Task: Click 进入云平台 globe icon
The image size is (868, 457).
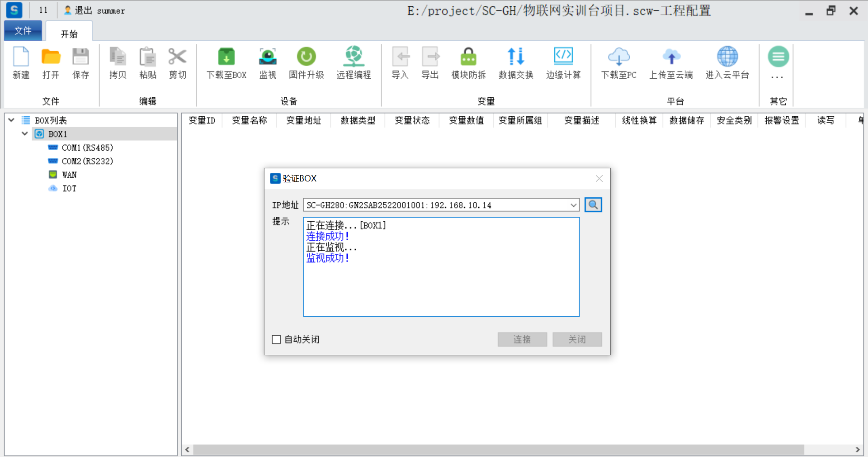Action: (727, 57)
